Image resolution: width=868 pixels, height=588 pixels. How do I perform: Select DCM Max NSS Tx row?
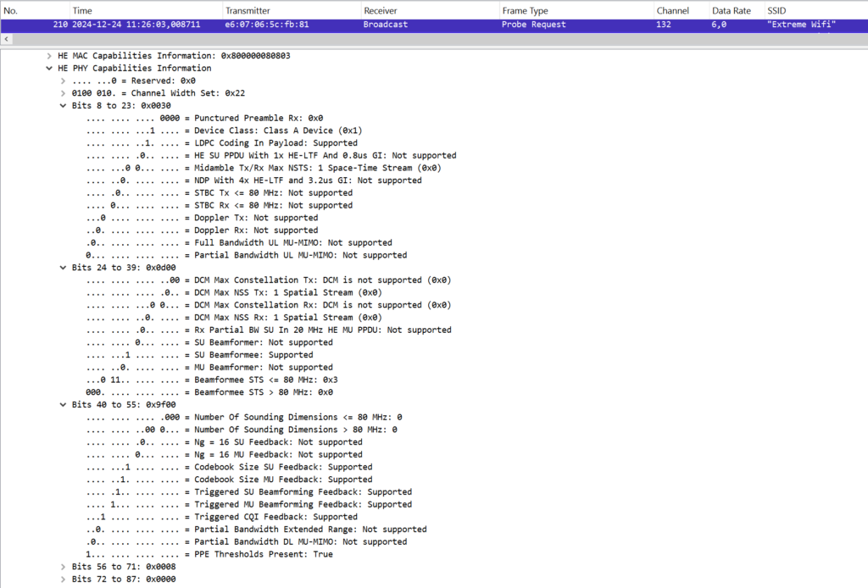point(234,292)
